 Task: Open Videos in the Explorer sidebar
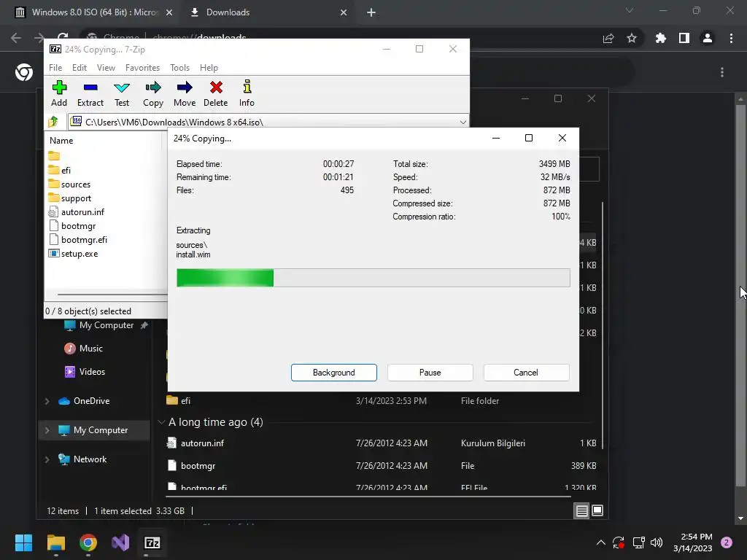[85, 371]
